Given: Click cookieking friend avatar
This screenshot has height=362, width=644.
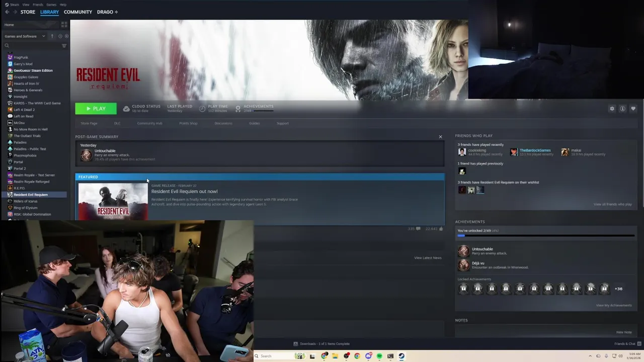Looking at the screenshot, I should click(x=462, y=152).
